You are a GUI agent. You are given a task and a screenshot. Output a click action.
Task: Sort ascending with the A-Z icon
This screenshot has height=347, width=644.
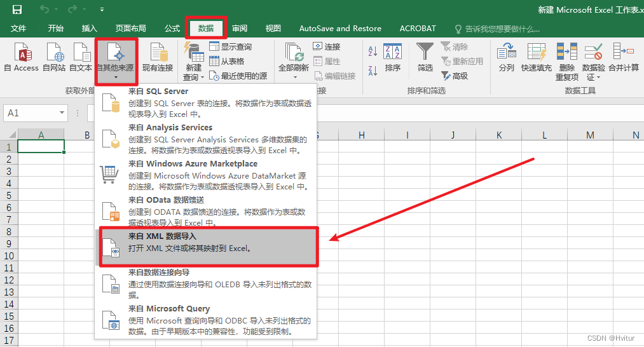click(373, 51)
